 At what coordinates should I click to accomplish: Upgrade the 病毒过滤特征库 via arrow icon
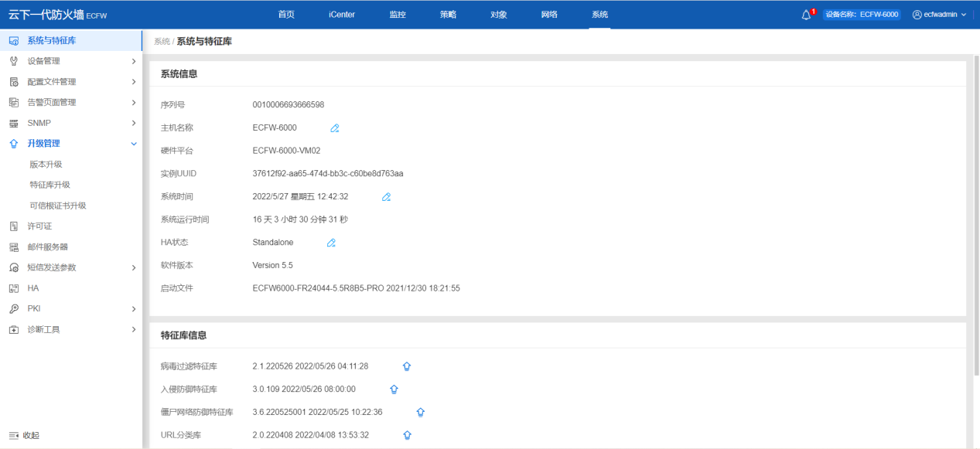point(407,366)
